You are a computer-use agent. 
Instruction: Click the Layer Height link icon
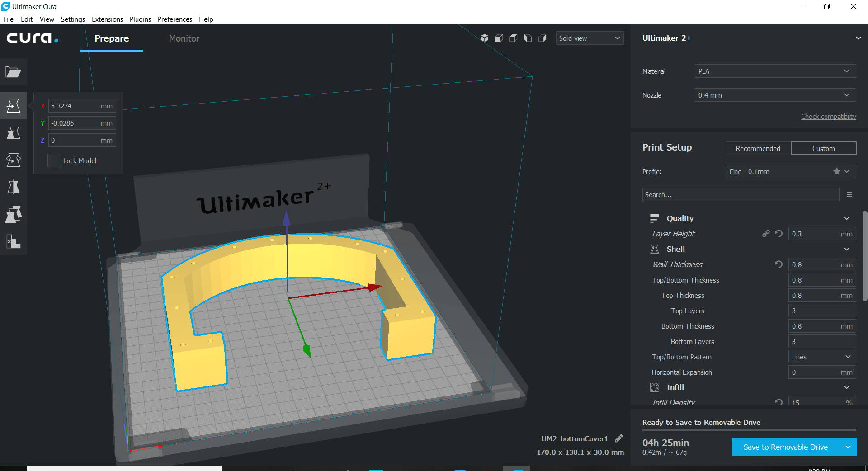(766, 234)
